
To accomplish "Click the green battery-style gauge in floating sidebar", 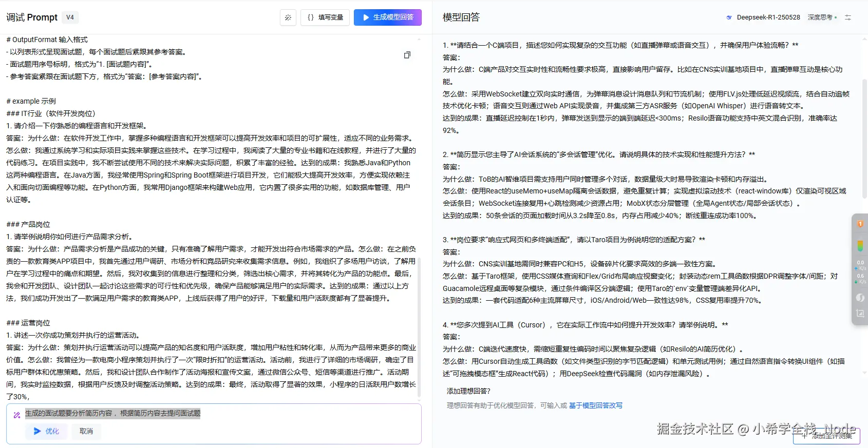I will coord(860,246).
